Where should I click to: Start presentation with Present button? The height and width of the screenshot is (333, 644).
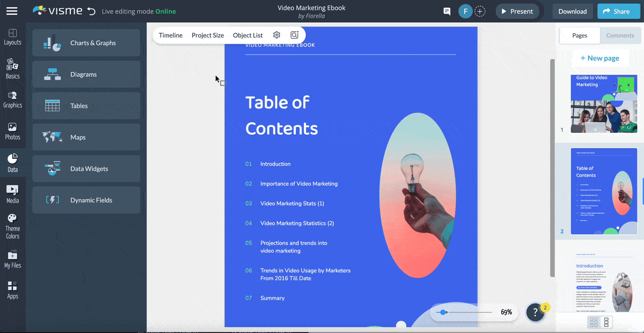pos(517,11)
